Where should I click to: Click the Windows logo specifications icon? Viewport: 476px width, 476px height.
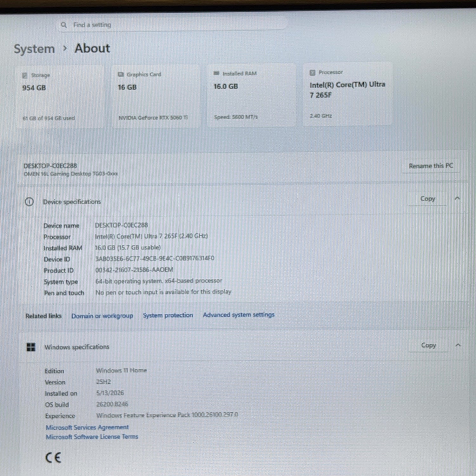pyautogui.click(x=31, y=347)
